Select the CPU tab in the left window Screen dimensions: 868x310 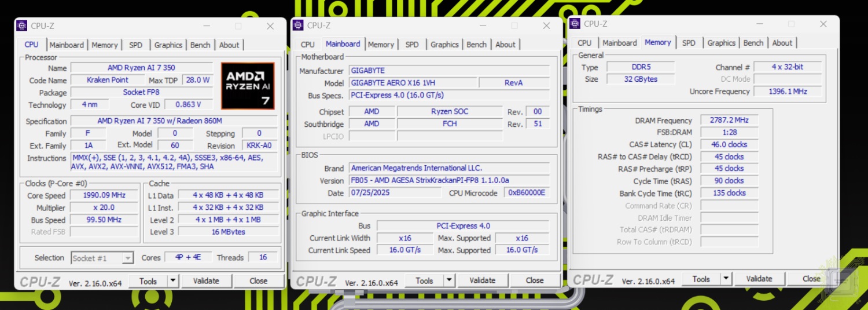[31, 44]
